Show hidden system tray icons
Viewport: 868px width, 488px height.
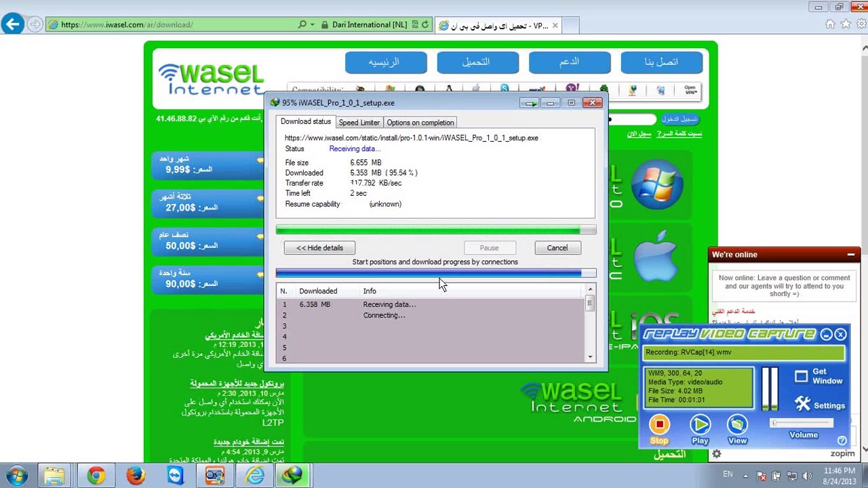coord(746,476)
